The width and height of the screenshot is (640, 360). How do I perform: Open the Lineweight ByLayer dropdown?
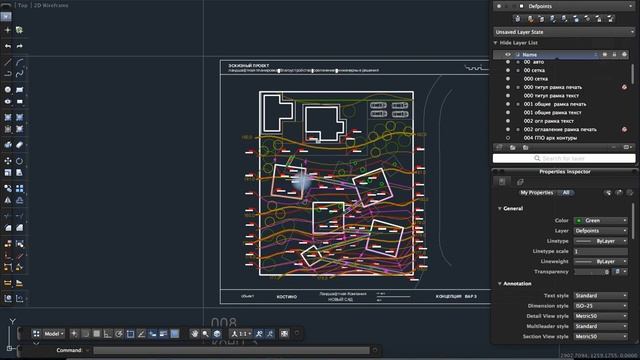point(601,261)
